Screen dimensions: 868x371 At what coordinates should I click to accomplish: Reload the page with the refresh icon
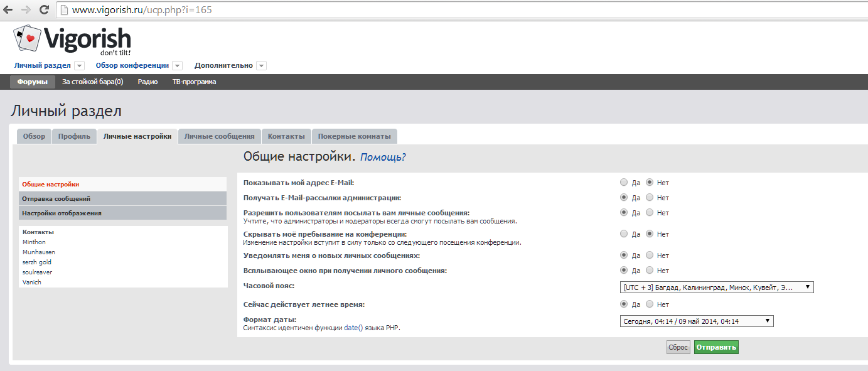pos(44,9)
